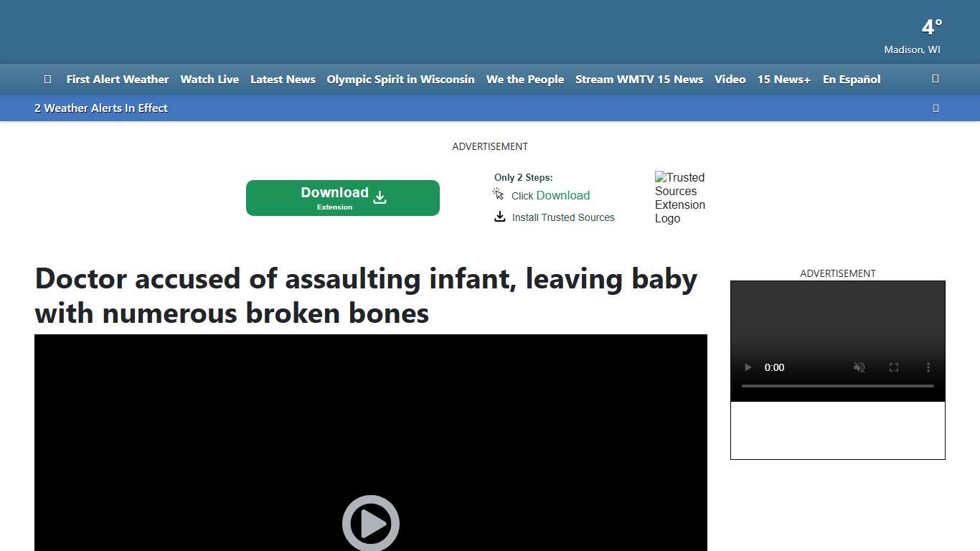Open the three-dot options on the sidebar video
This screenshot has width=980, height=551.
click(x=928, y=367)
